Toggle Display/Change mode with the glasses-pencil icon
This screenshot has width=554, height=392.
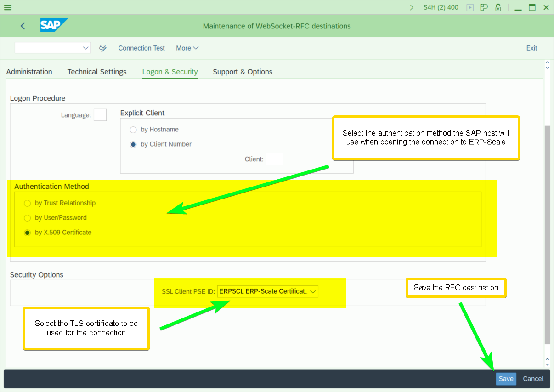click(103, 48)
